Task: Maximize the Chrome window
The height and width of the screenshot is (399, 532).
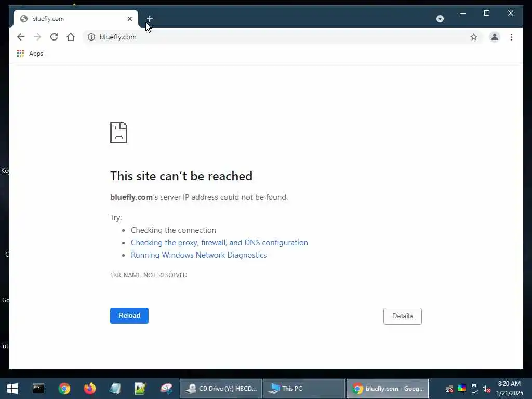Action: point(486,13)
